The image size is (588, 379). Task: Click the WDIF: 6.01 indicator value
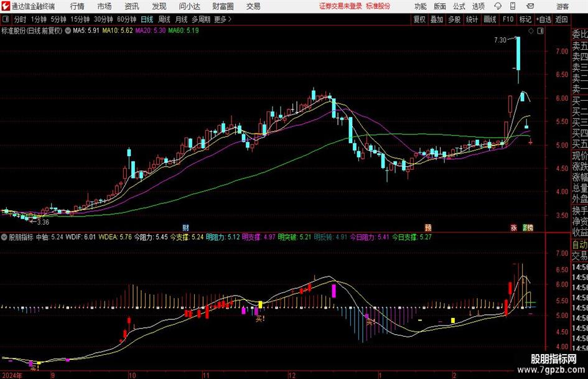tap(81, 237)
